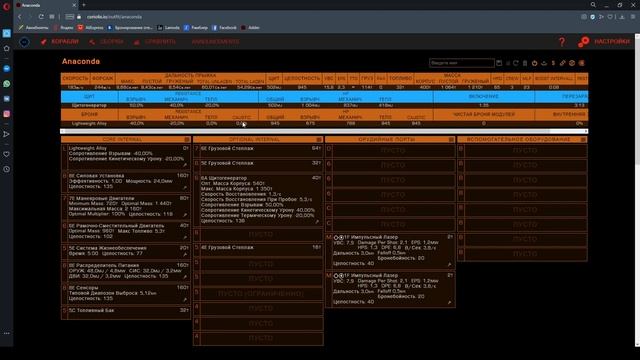Open the 6E Рамочно-Сместительный Двигатель slot
This screenshot has height=360, width=640.
click(126, 231)
